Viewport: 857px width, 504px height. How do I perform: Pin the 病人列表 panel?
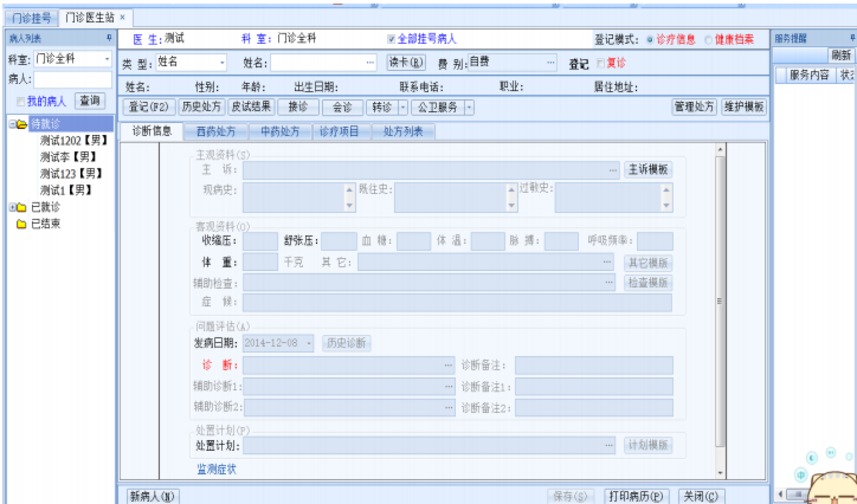(109, 38)
